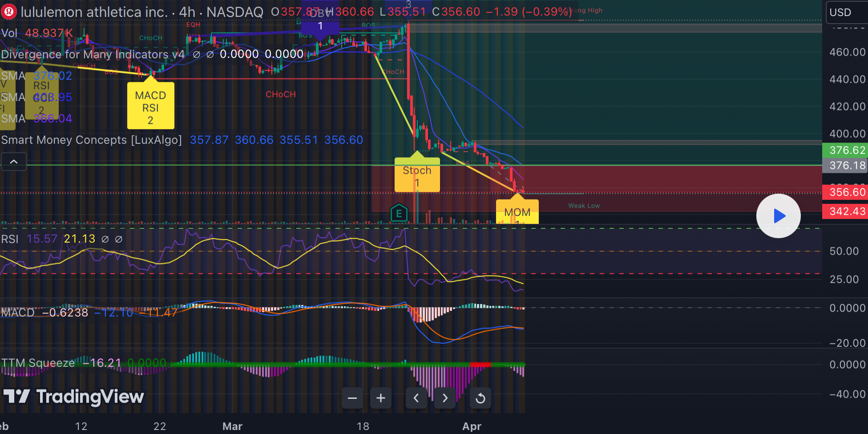Click the 460.00 price axis label
Screen dimensions: 868x434
(x=848, y=52)
